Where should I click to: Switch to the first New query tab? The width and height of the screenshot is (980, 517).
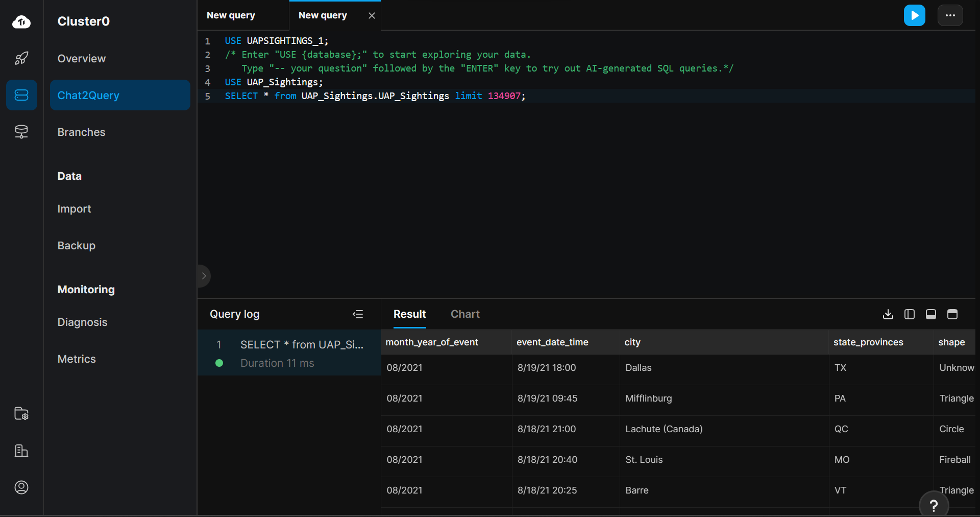231,15
